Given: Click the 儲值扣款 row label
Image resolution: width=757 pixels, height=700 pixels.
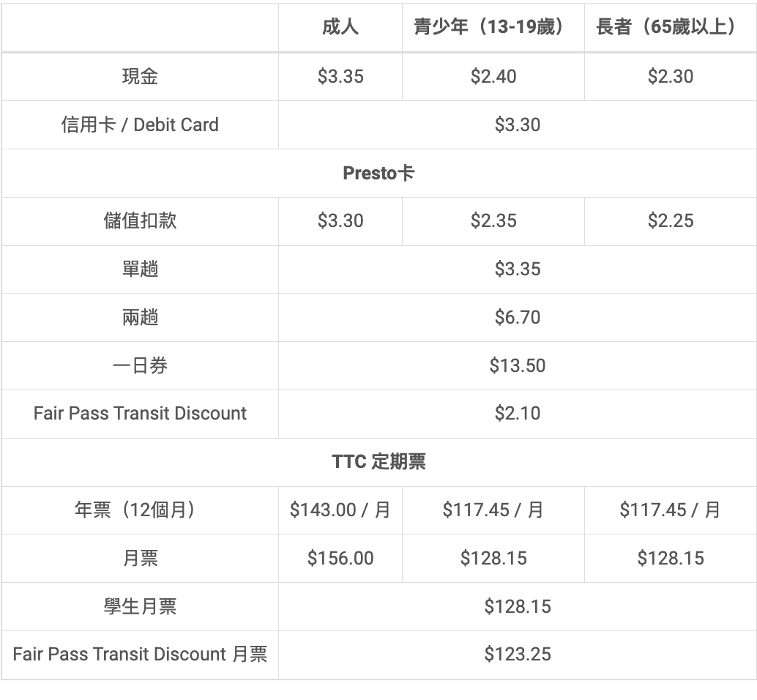Looking at the screenshot, I should click(140, 220).
